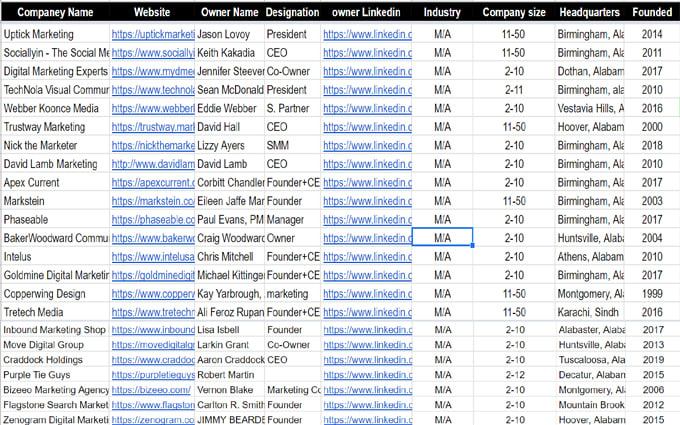Select the Tuscaloosa headquarters cell
The image size is (680, 425).
(589, 360)
